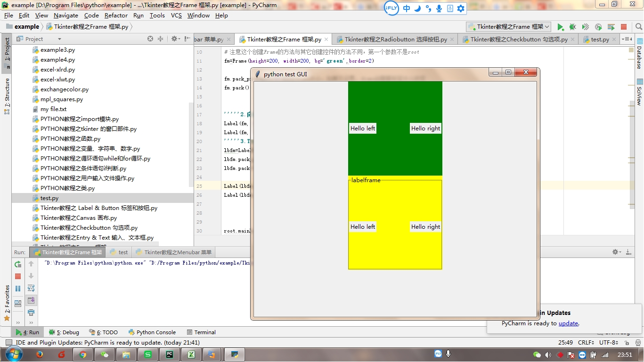
Task: Collapse all items in Project tree
Action: 161,39
